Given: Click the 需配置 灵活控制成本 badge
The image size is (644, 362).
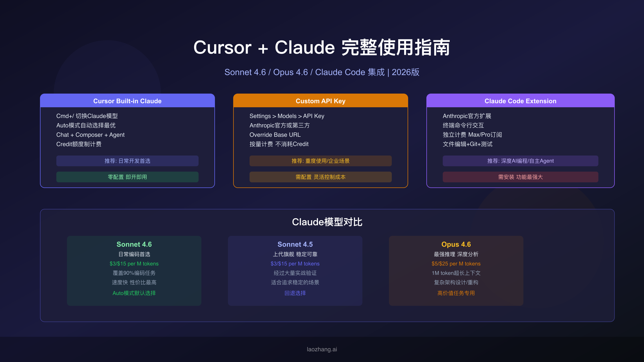Looking at the screenshot, I should 320,177.
